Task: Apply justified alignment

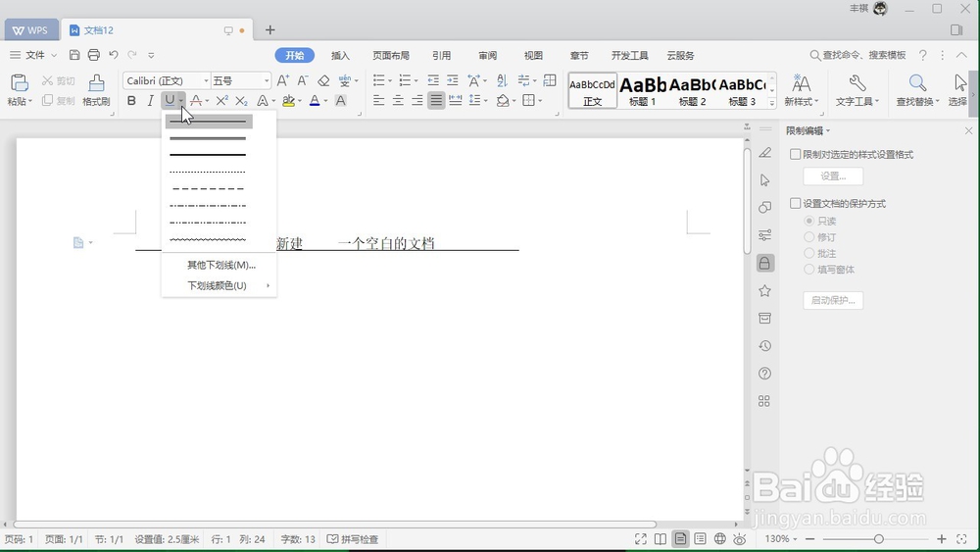Action: (x=436, y=101)
